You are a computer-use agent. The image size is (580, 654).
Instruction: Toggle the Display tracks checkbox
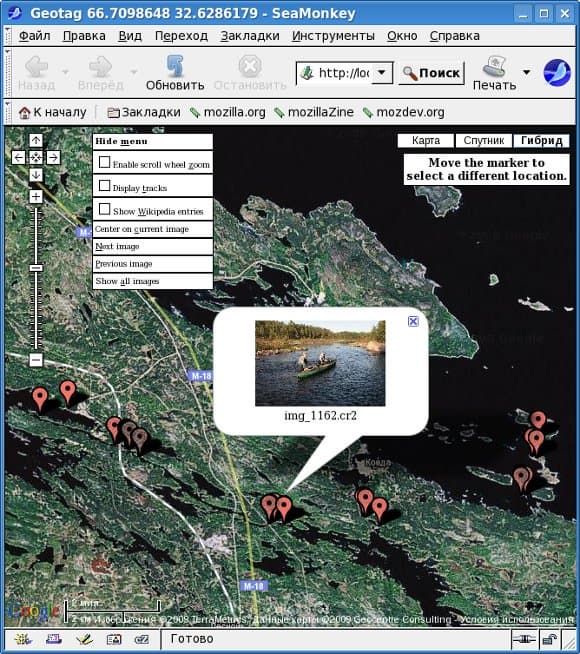[x=104, y=186]
